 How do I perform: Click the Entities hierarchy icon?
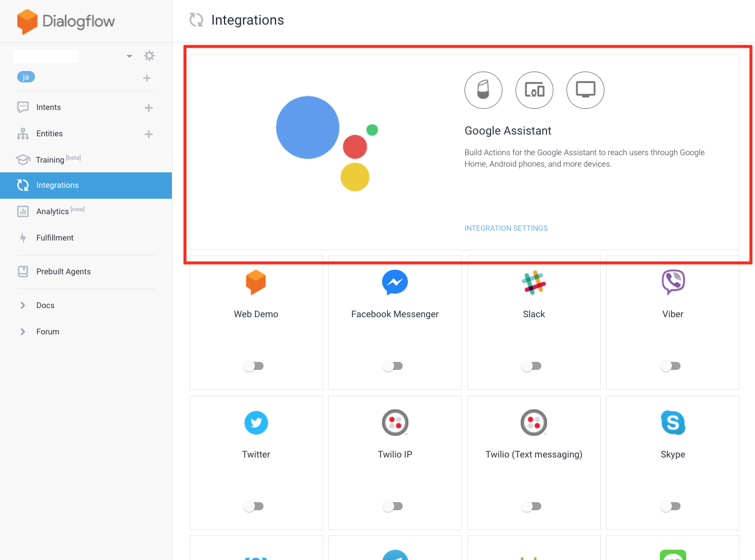click(23, 133)
